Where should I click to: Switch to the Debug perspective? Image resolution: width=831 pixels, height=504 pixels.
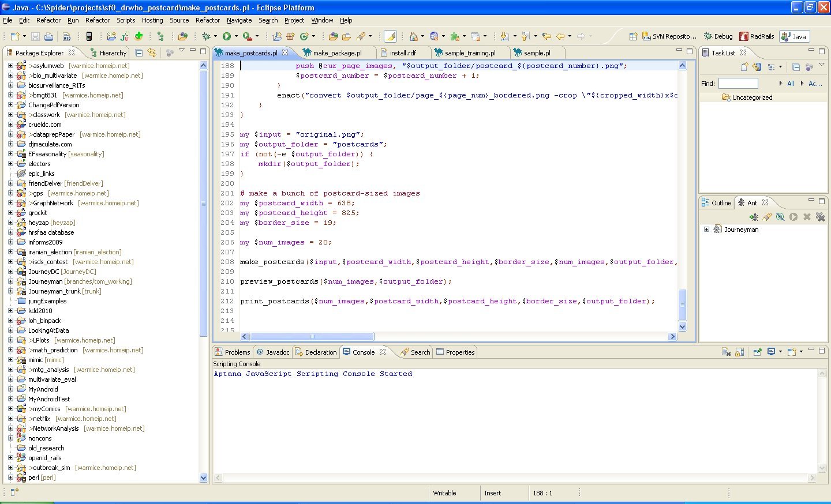tap(718, 36)
